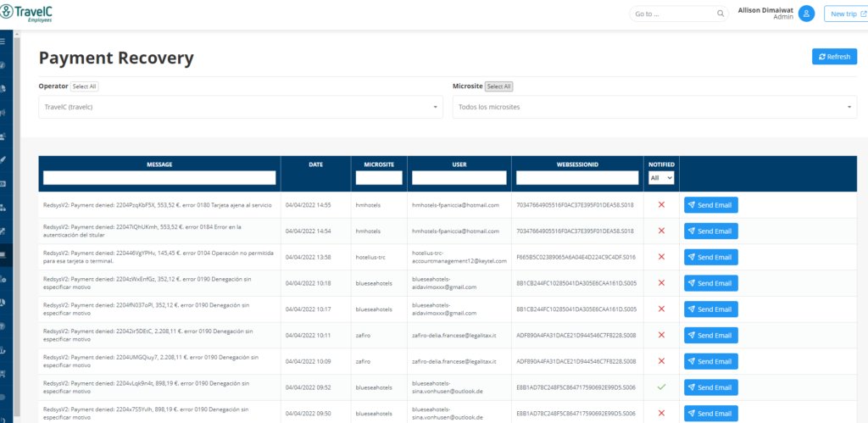Click red X notified icon for hotelius-trc row
The height and width of the screenshot is (423, 868).
click(661, 257)
